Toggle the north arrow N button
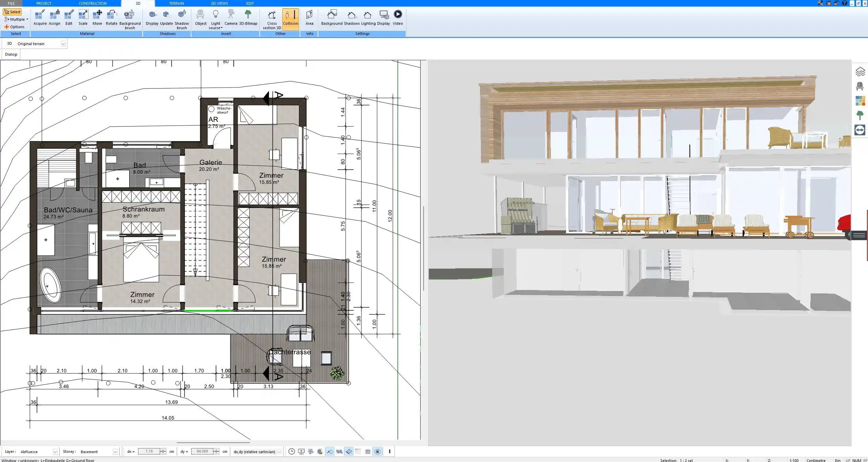 click(x=377, y=451)
